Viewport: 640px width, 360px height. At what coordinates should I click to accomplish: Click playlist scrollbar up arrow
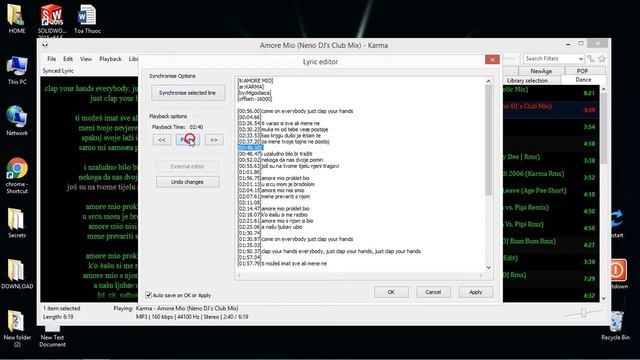pyautogui.click(x=604, y=89)
